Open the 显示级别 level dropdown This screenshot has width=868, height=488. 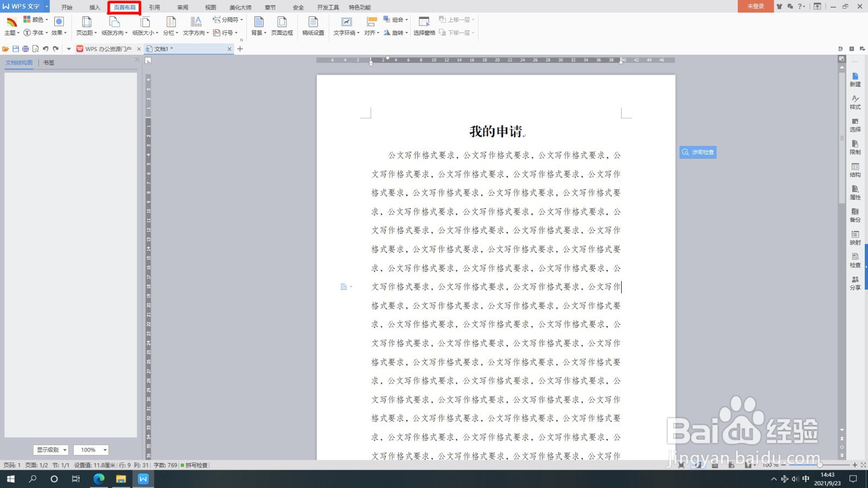(x=51, y=450)
